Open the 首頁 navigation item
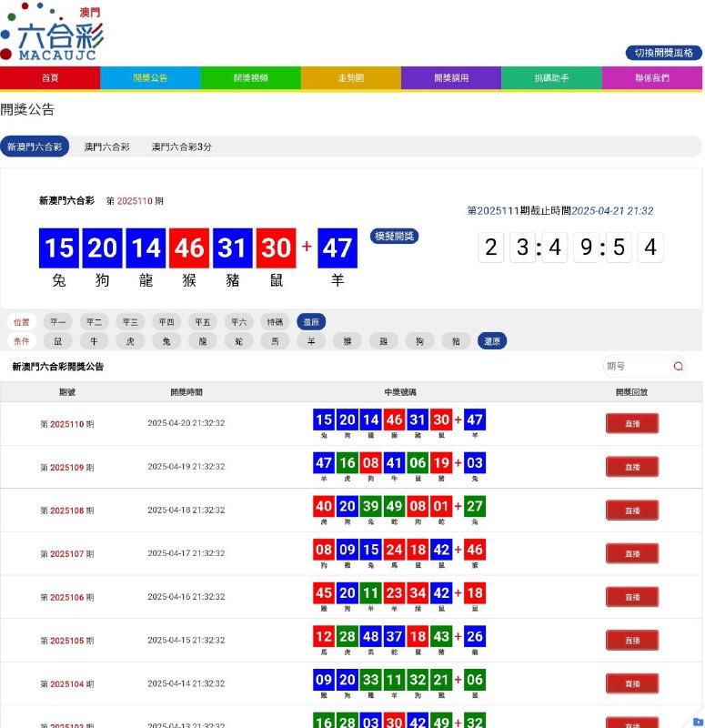The height and width of the screenshot is (728, 705). [x=50, y=77]
